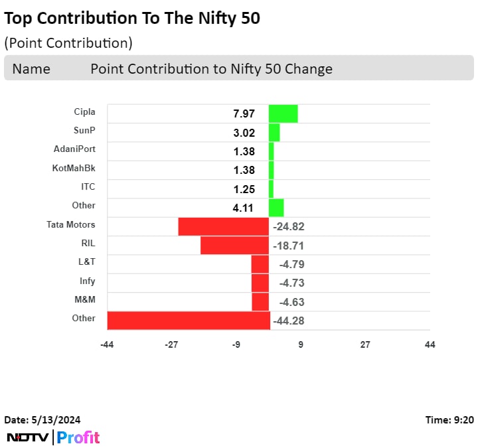Click the NDTV Profit logo
This screenshot has width=478, height=448.
pyautogui.click(x=53, y=437)
